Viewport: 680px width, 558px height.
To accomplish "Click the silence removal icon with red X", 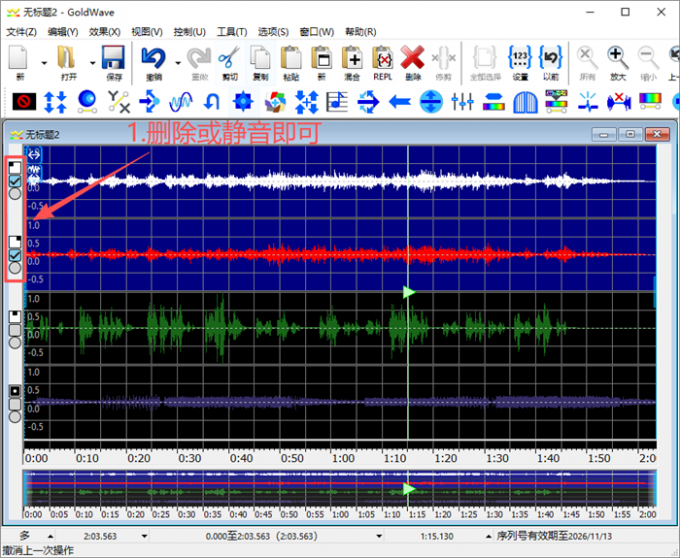I will (619, 102).
